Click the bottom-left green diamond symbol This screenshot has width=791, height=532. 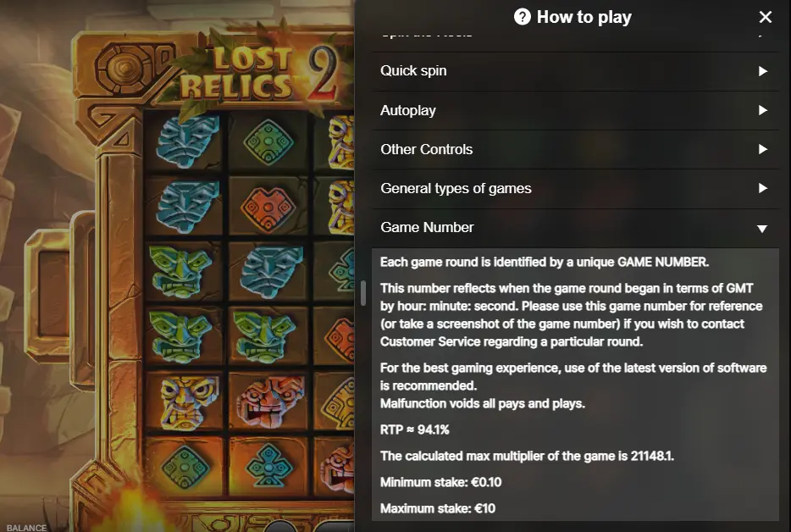[185, 468]
